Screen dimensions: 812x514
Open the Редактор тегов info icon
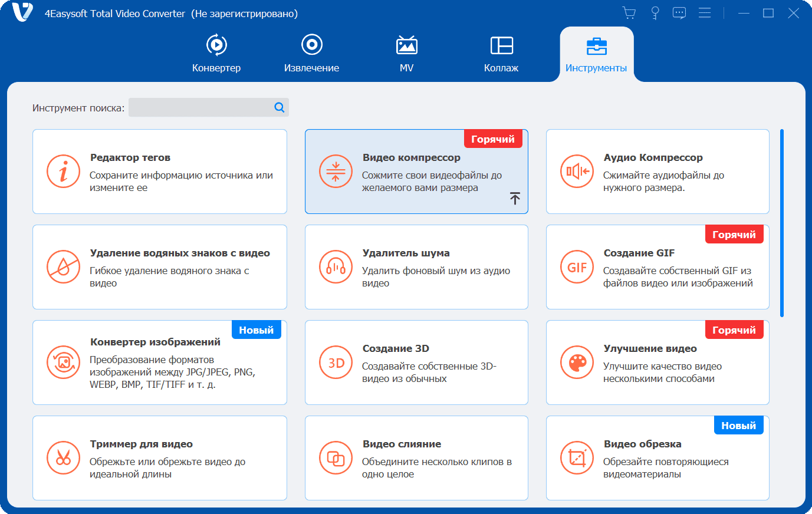pyautogui.click(x=63, y=172)
